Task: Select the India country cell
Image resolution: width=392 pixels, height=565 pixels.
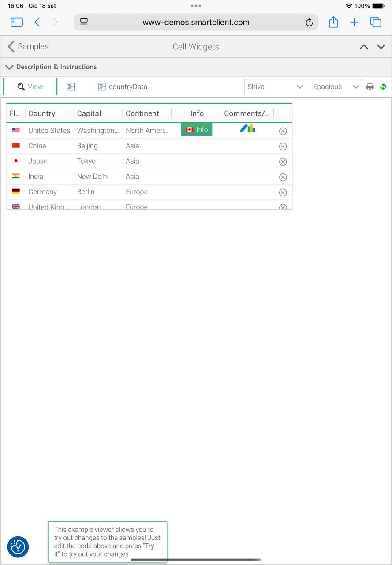Action: tap(49, 177)
